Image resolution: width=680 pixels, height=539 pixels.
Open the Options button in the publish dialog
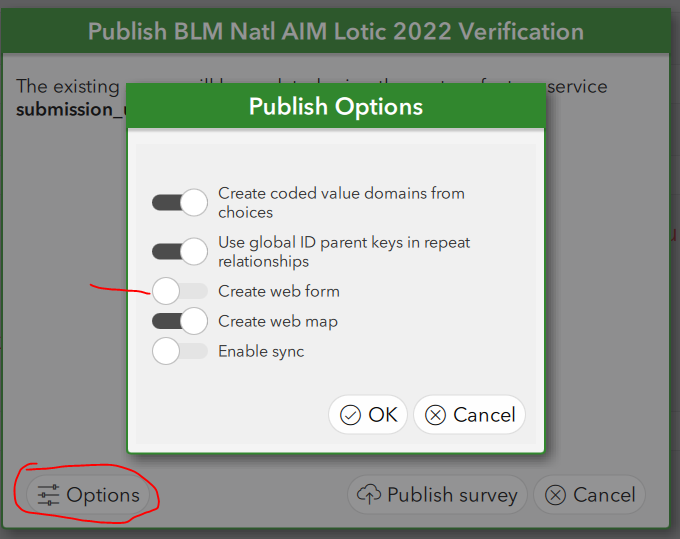(89, 495)
